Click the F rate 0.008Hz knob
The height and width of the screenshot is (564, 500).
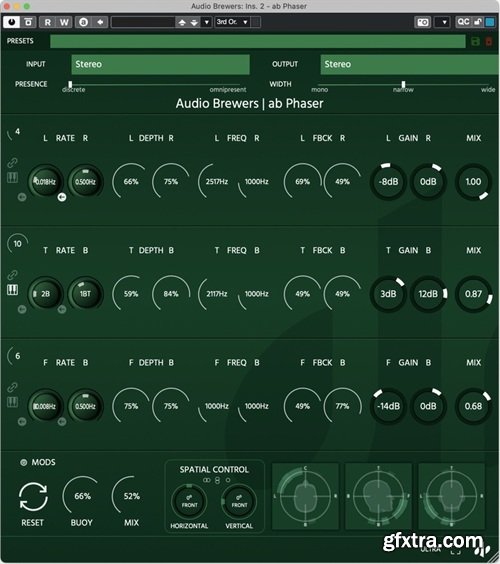pyautogui.click(x=46, y=406)
